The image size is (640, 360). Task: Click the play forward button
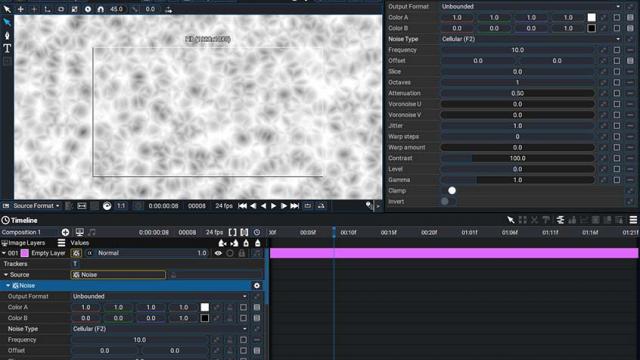click(x=273, y=206)
